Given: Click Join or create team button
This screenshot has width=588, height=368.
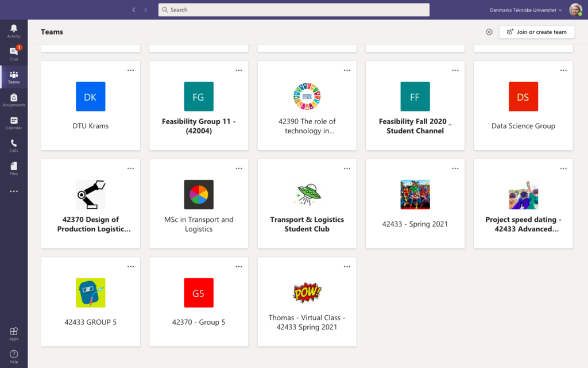Looking at the screenshot, I should coord(536,32).
